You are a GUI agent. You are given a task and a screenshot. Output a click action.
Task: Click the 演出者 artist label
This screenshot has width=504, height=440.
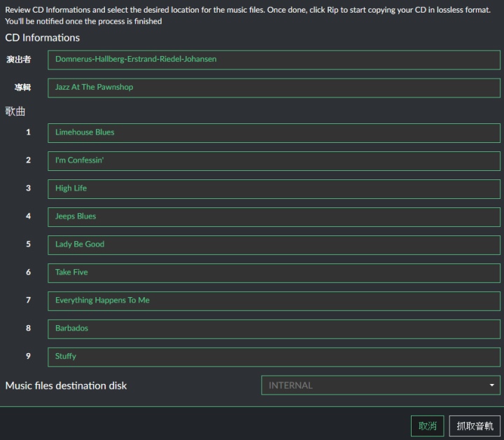(19, 60)
